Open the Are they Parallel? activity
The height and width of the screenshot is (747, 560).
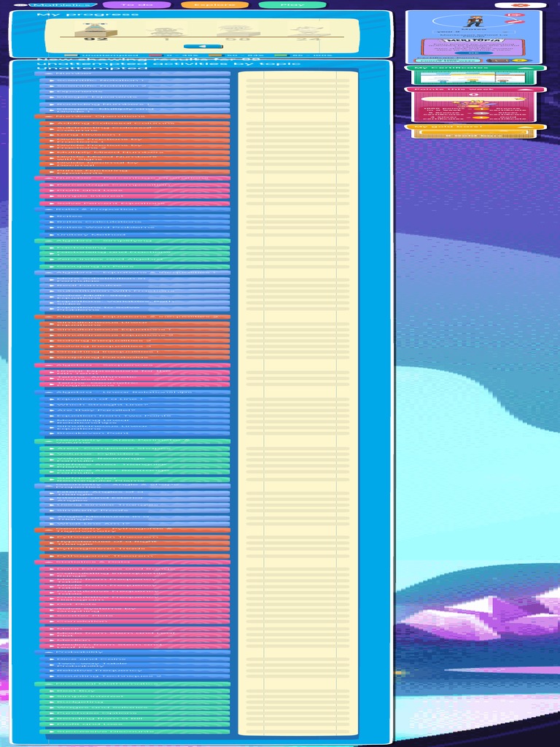click(135, 410)
